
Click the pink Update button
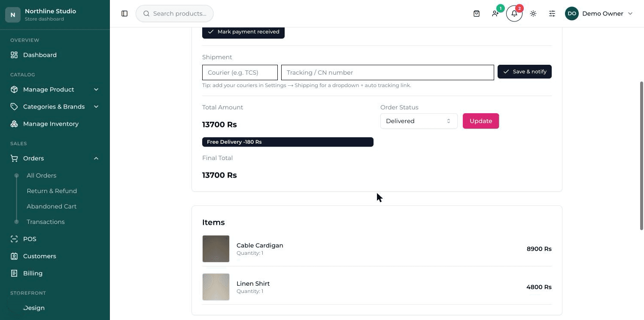[481, 121]
